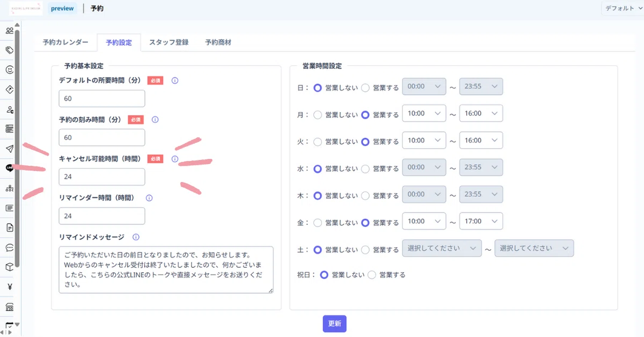Image resolution: width=644 pixels, height=337 pixels.
Task: Open the yen currency icon in the sidebar
Action: (x=9, y=287)
